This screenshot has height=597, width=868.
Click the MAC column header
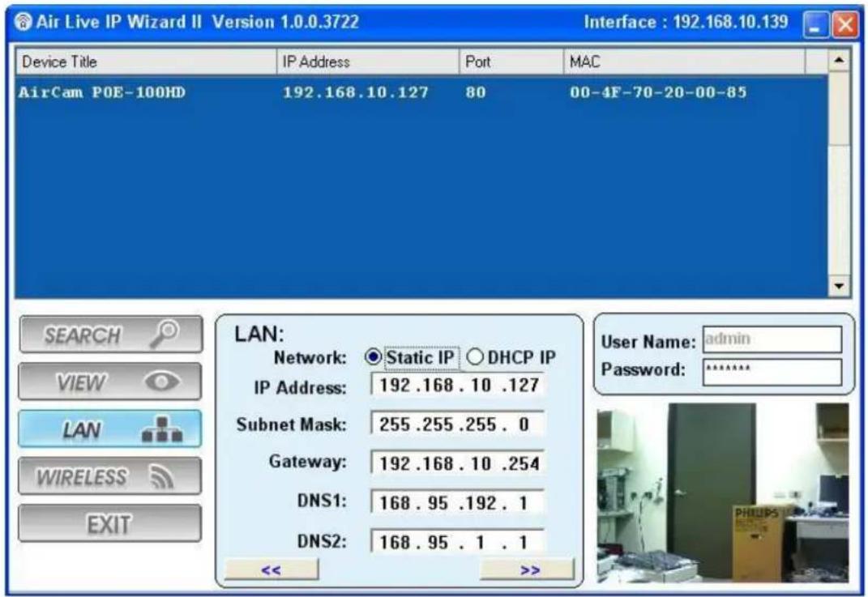click(684, 62)
